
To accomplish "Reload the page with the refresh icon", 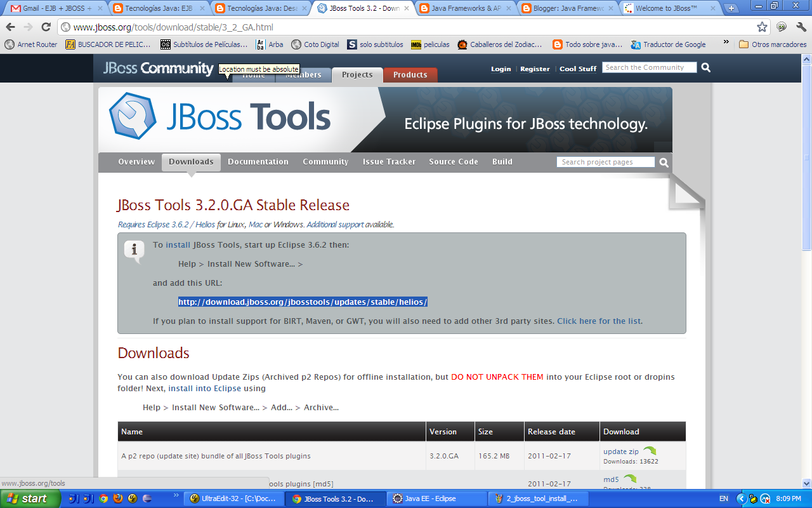I will pyautogui.click(x=46, y=27).
